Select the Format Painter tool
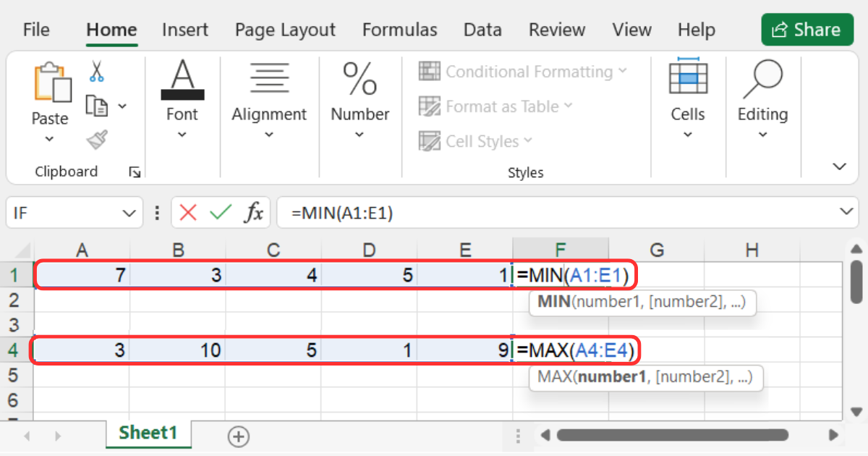 [x=96, y=139]
